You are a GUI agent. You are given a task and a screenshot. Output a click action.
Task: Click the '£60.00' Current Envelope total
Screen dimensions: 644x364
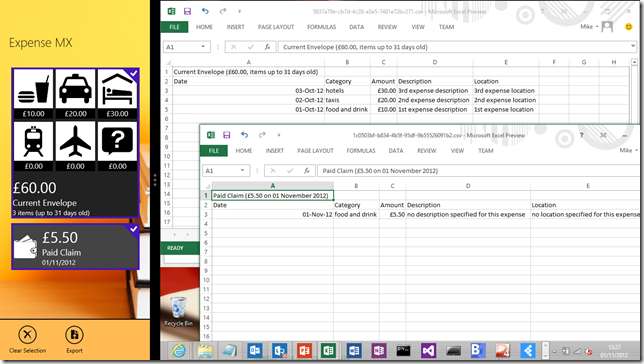[x=34, y=188]
